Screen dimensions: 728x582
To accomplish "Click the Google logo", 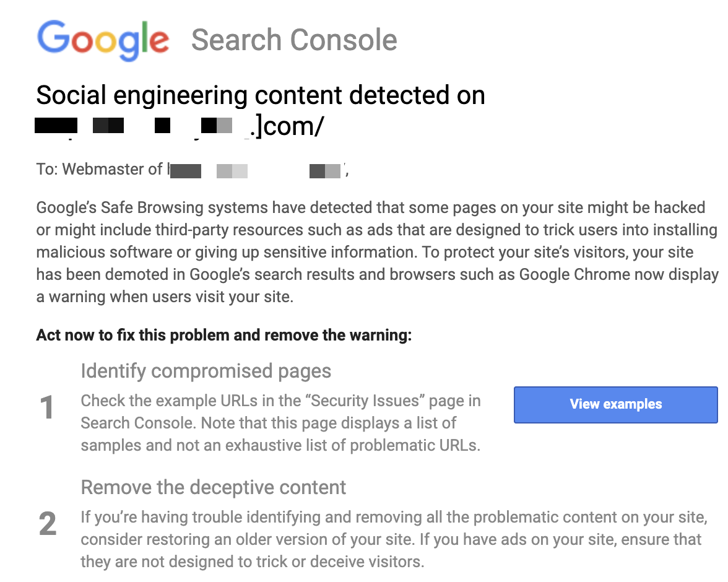I will click(x=103, y=40).
